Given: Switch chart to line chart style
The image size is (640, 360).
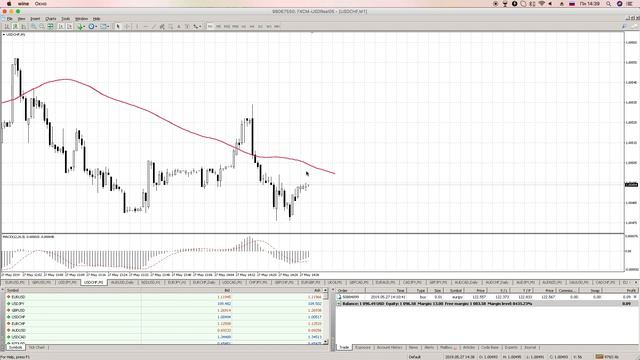Looking at the screenshot, I should [23, 27].
